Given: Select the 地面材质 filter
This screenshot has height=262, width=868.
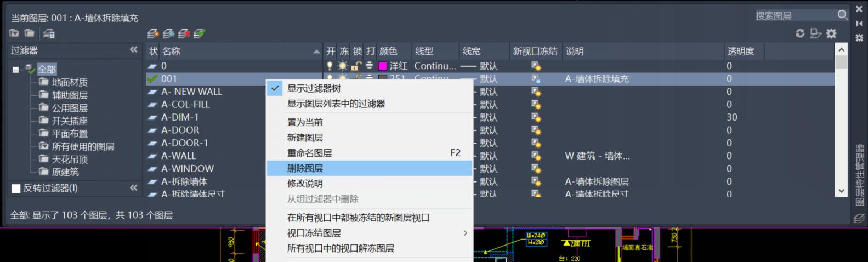Looking at the screenshot, I should click(x=70, y=82).
